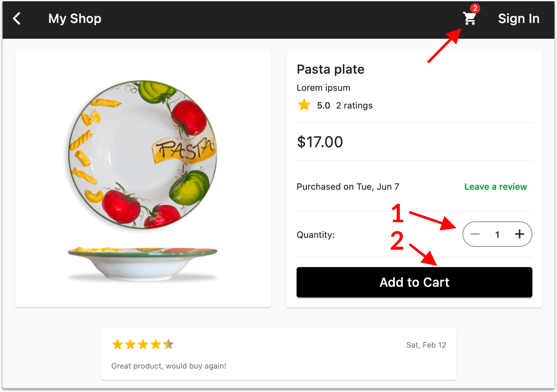Open the shopping cart icon
This screenshot has height=392, width=557.
pyautogui.click(x=469, y=19)
